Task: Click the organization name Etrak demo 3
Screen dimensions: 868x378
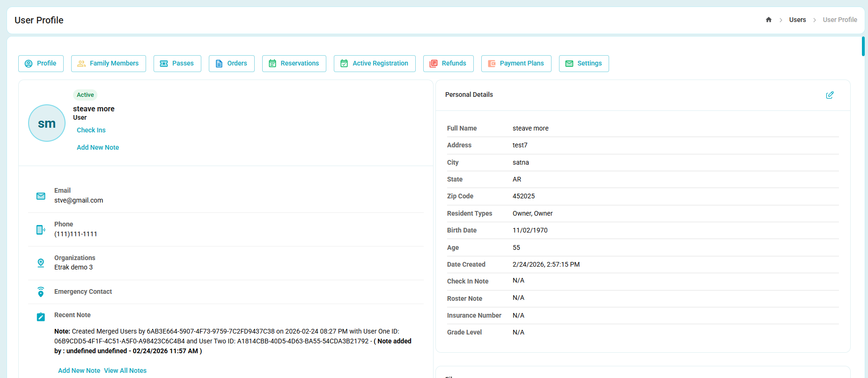Action: pyautogui.click(x=74, y=267)
